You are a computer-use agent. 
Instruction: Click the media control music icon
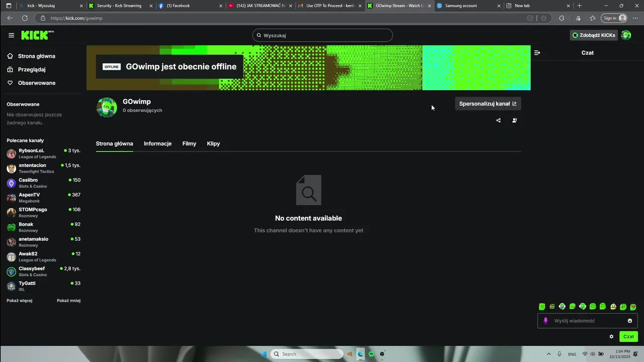[578, 18]
